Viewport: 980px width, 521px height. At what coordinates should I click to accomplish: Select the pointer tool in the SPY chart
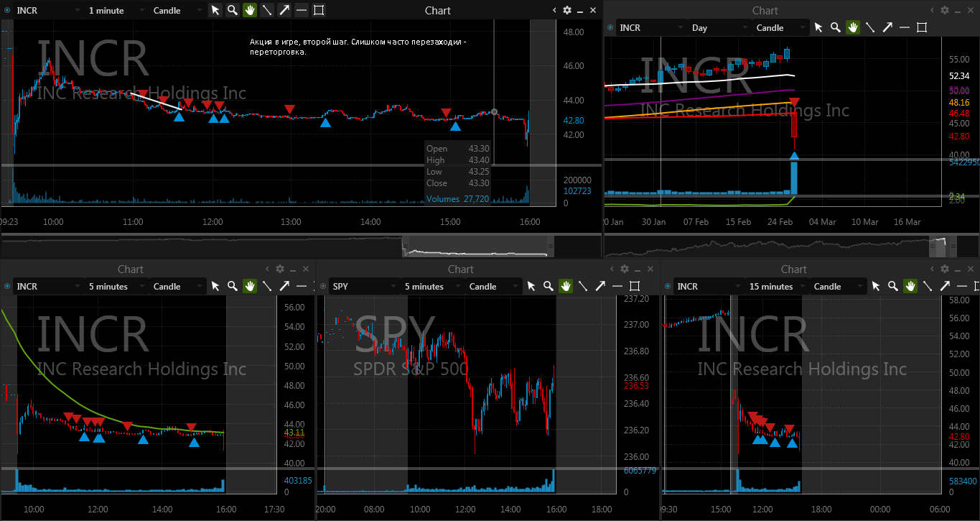pyautogui.click(x=531, y=286)
